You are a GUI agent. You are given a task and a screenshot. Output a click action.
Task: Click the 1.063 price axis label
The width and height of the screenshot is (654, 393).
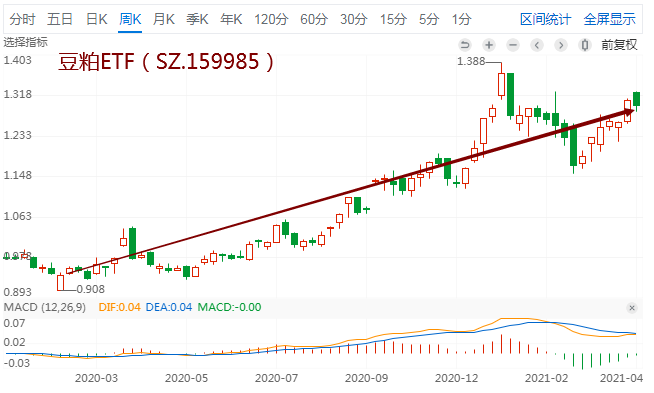(18, 217)
